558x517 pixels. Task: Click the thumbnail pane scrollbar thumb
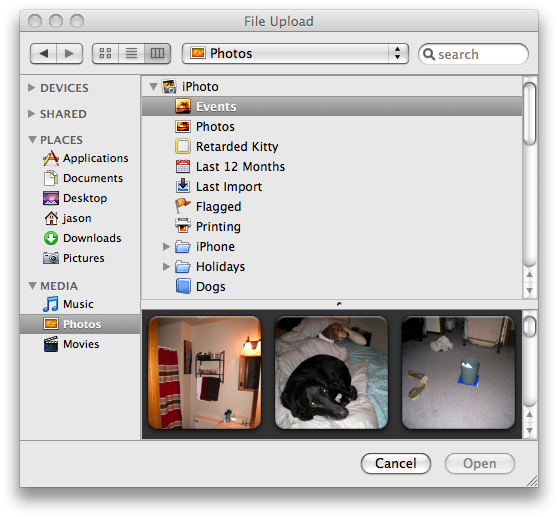530,326
